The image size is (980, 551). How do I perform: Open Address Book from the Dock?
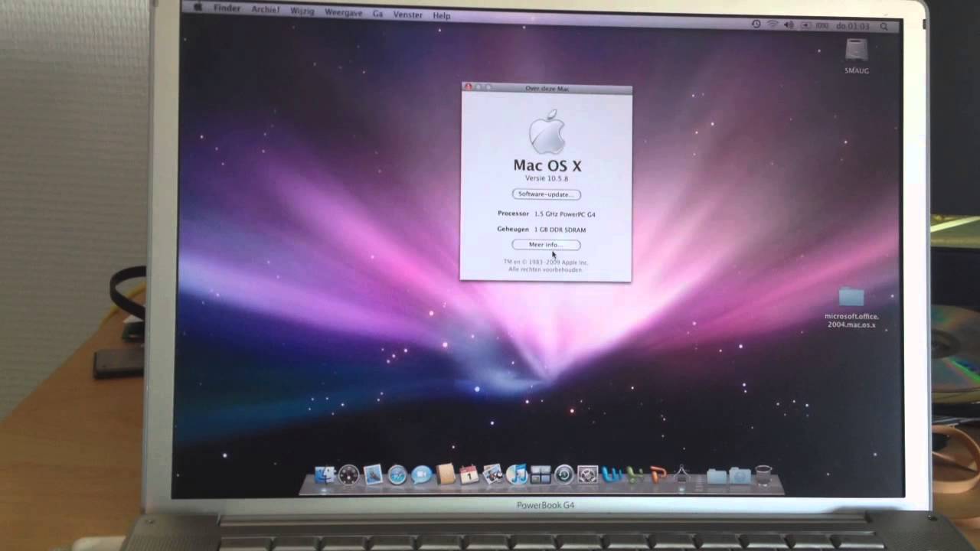pyautogui.click(x=445, y=474)
